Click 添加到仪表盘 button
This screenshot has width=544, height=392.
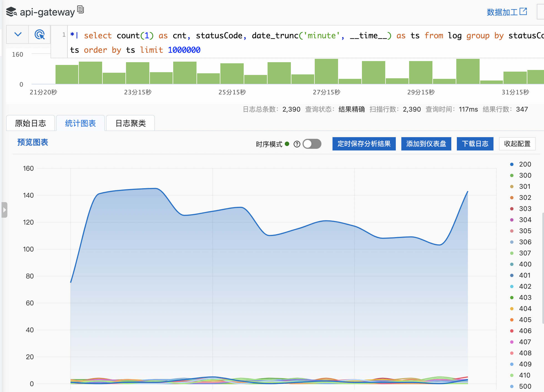[x=426, y=144]
